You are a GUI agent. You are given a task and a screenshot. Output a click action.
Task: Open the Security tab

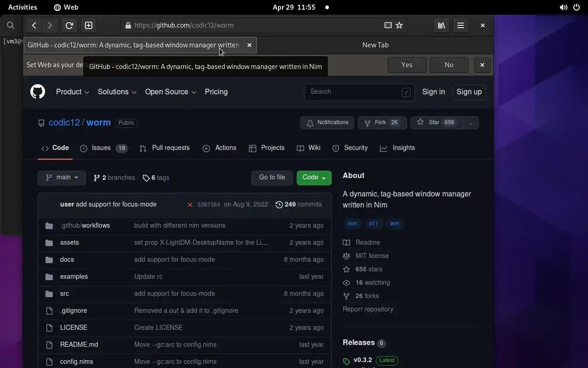[x=350, y=148]
